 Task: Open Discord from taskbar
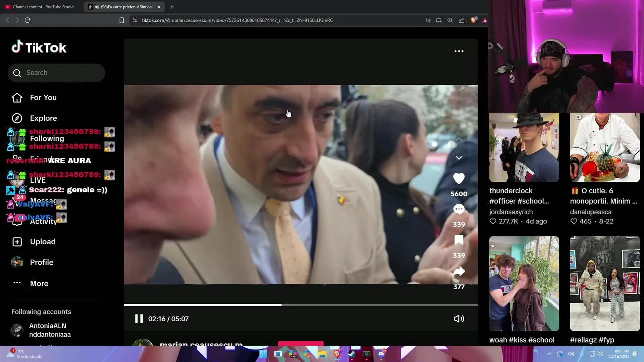tap(381, 354)
